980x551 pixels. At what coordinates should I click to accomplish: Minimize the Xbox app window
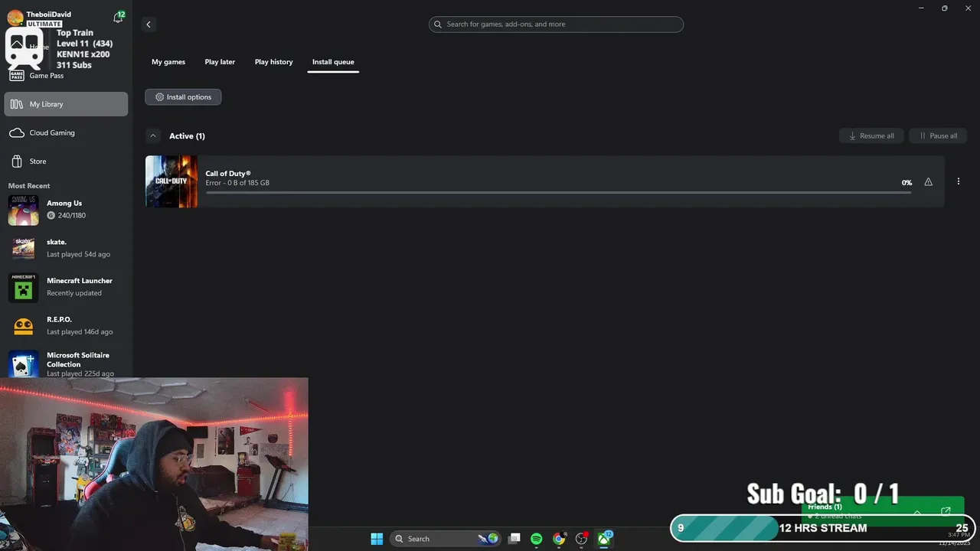[921, 8]
